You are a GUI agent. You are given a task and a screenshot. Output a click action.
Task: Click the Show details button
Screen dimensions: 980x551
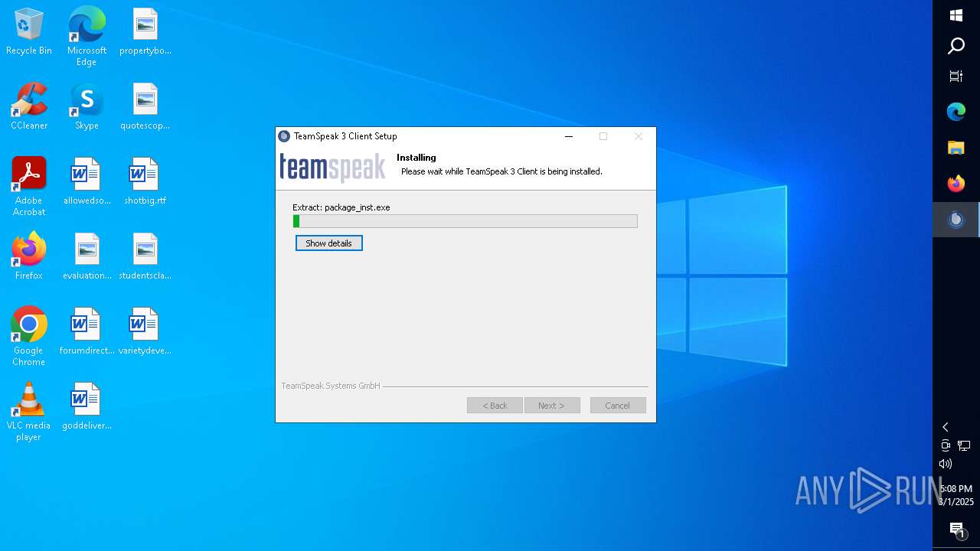click(x=328, y=243)
